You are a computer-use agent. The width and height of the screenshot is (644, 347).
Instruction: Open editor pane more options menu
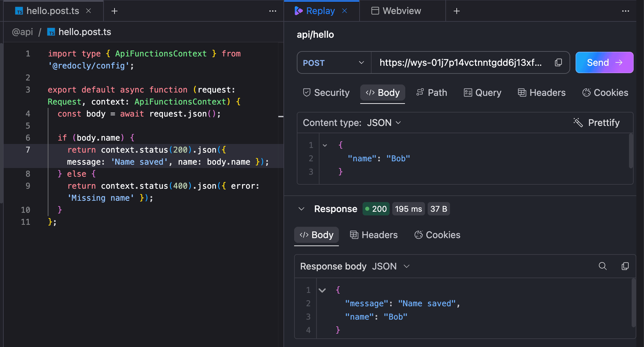pos(273,11)
